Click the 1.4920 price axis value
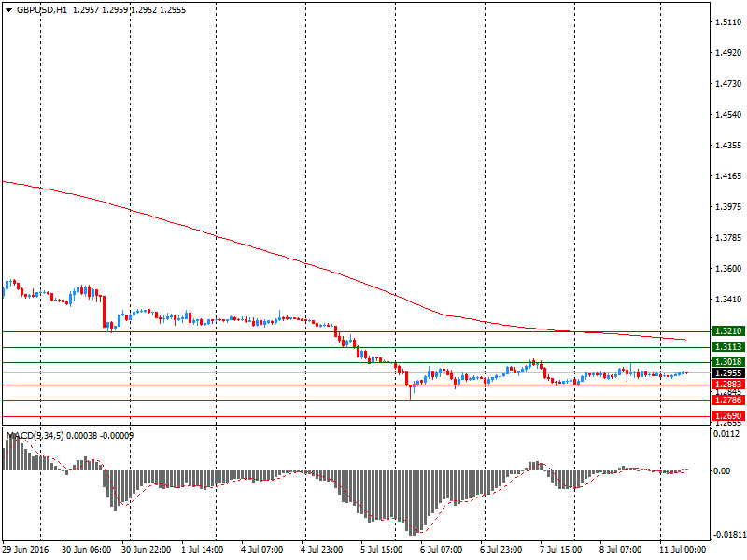Viewport: 747px width, 560px height. pyautogui.click(x=728, y=53)
